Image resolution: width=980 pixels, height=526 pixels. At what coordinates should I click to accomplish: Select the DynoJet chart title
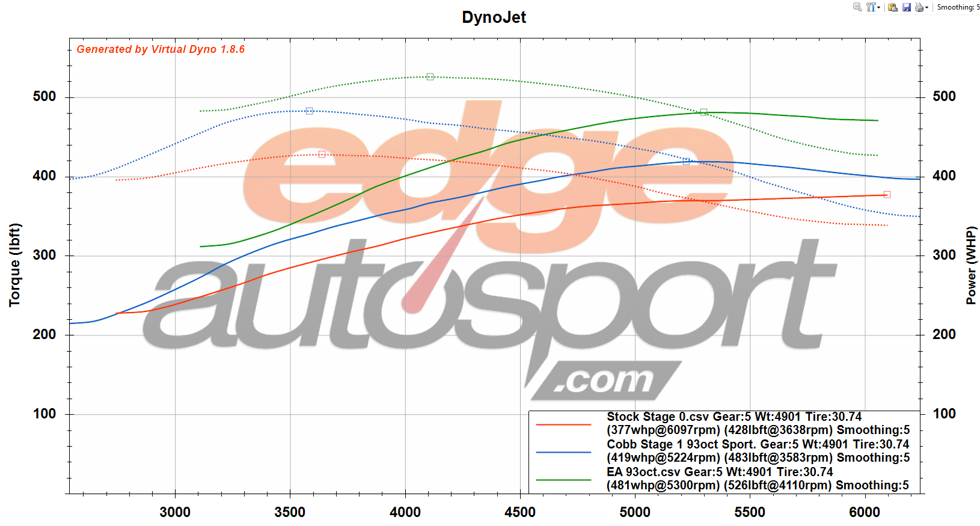coord(494,17)
